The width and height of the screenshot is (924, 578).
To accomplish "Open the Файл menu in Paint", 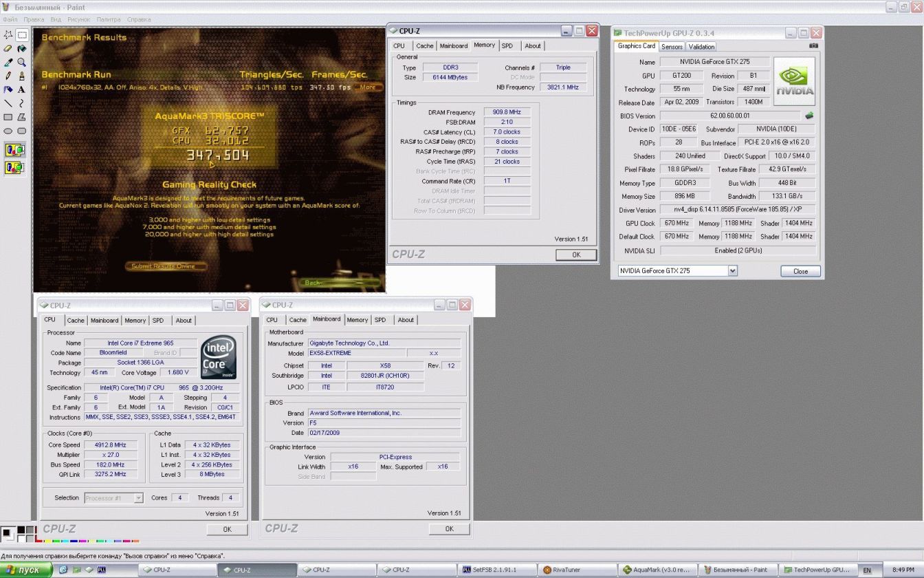I will coord(10,19).
